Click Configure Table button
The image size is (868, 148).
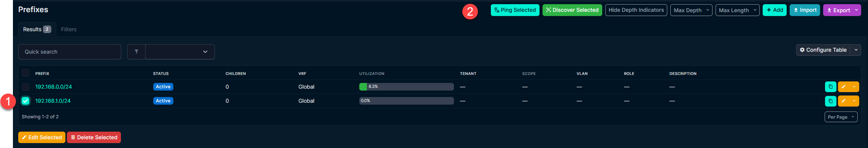[x=823, y=50]
